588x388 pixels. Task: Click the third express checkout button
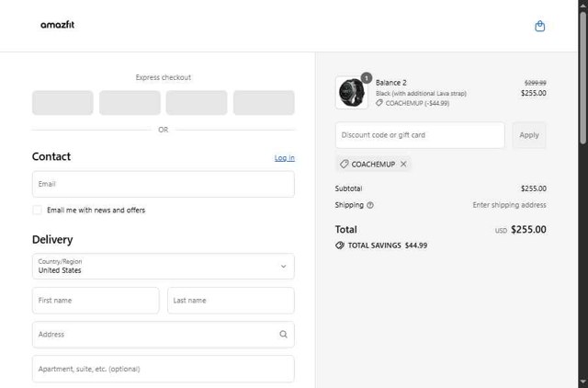point(197,102)
